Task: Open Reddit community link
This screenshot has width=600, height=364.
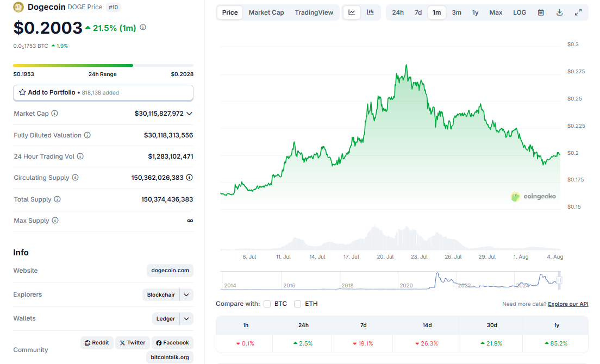Action: (97, 343)
